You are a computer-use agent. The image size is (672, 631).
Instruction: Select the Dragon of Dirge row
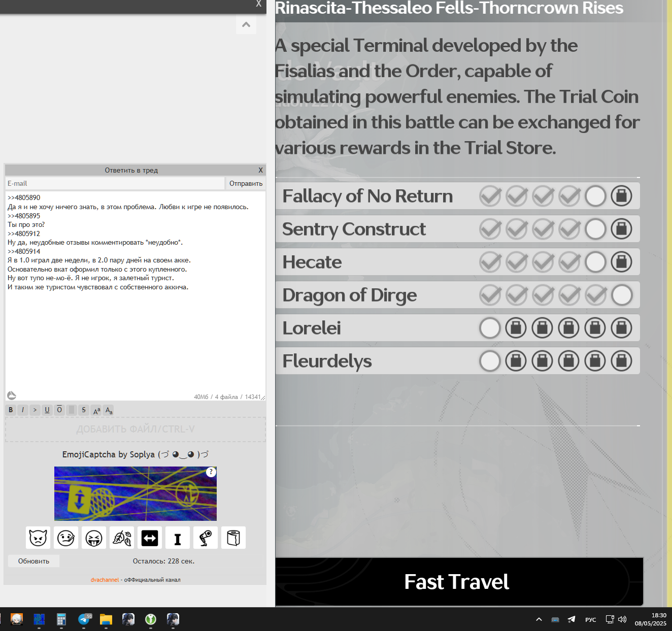457,295
